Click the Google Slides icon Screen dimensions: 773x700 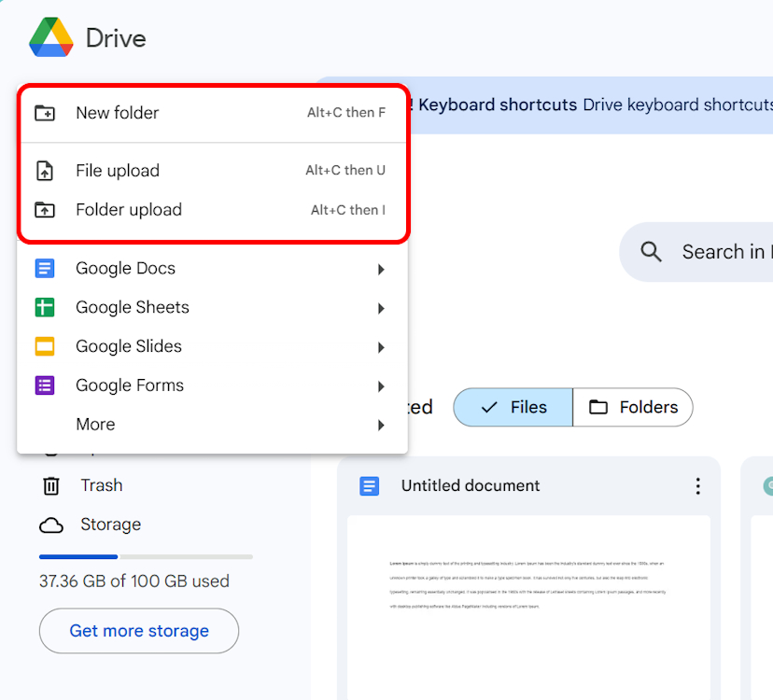tap(45, 346)
